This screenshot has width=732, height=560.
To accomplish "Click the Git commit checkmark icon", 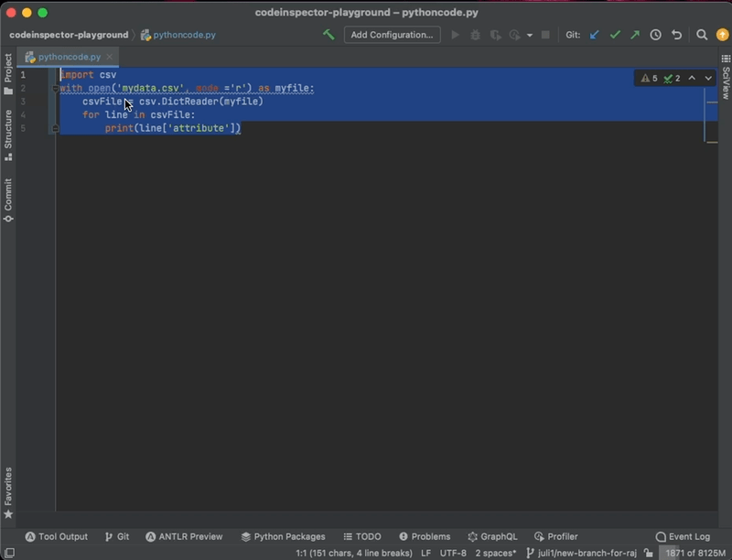I will tap(615, 35).
